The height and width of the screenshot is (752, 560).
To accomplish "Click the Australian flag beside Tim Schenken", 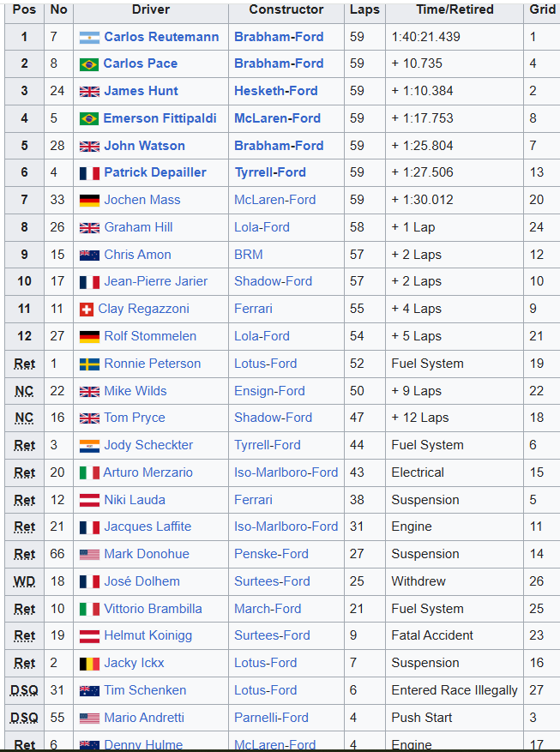I will [90, 690].
